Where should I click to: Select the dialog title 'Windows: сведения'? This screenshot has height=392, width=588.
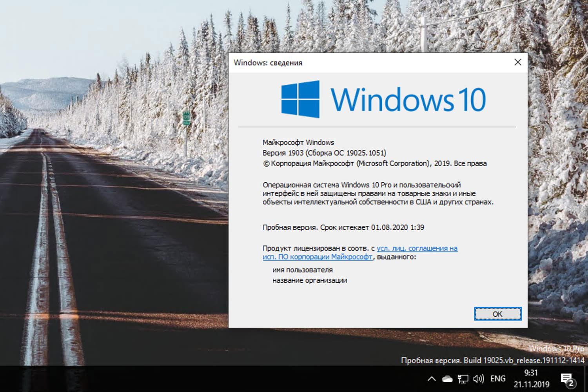[269, 62]
